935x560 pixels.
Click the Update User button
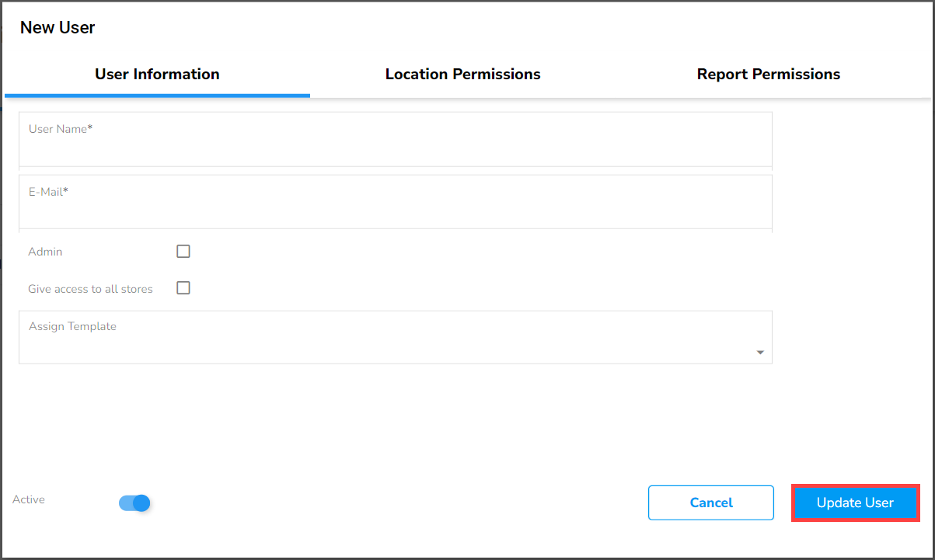(855, 503)
